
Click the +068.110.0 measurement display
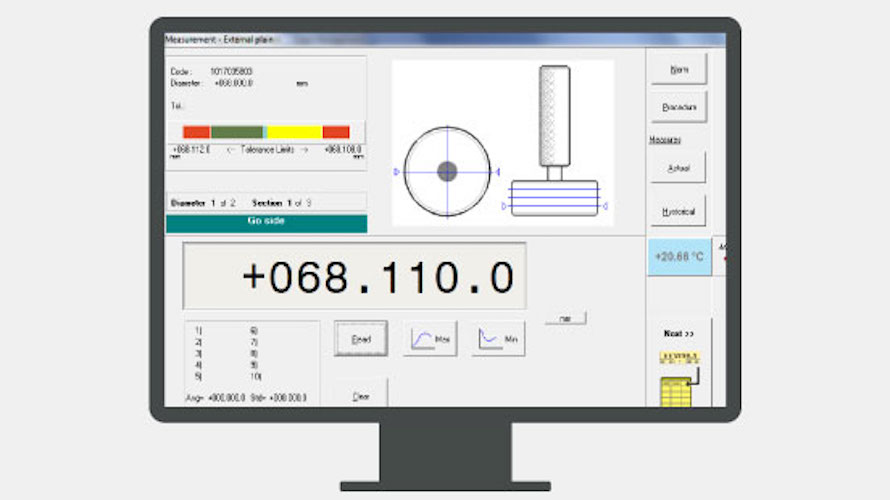(354, 276)
